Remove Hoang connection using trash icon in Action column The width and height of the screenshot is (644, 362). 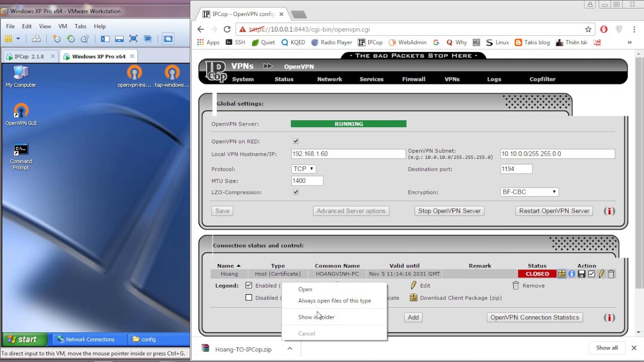611,274
